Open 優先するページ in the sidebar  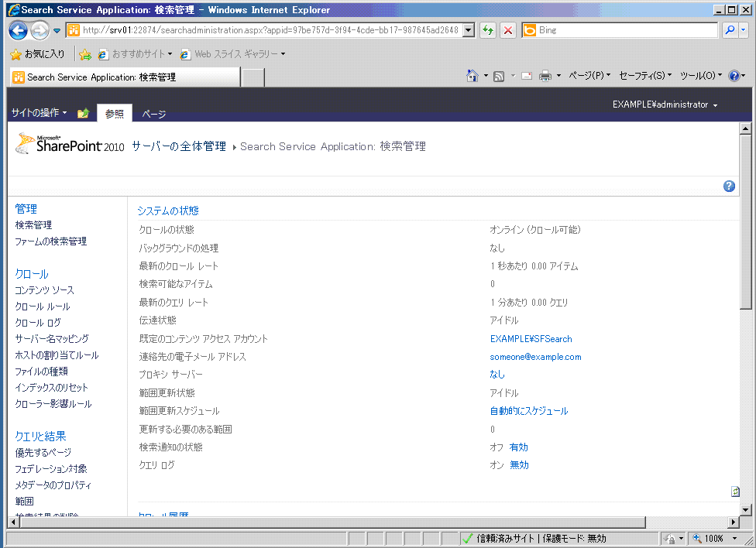tap(43, 453)
